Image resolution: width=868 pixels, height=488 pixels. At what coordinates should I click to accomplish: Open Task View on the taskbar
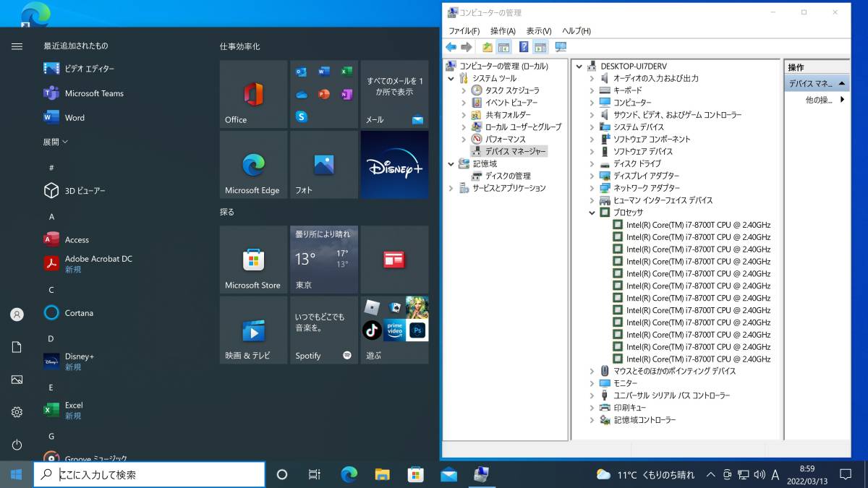pyautogui.click(x=314, y=474)
